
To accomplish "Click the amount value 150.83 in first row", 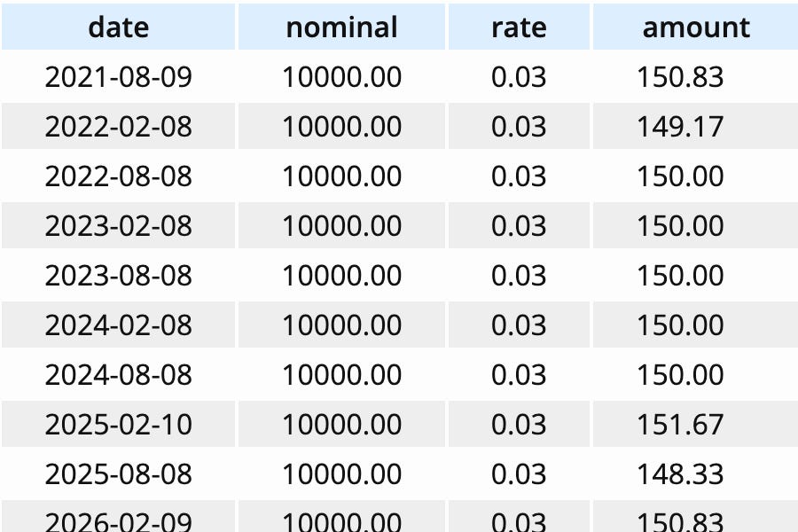I will 680,77.
